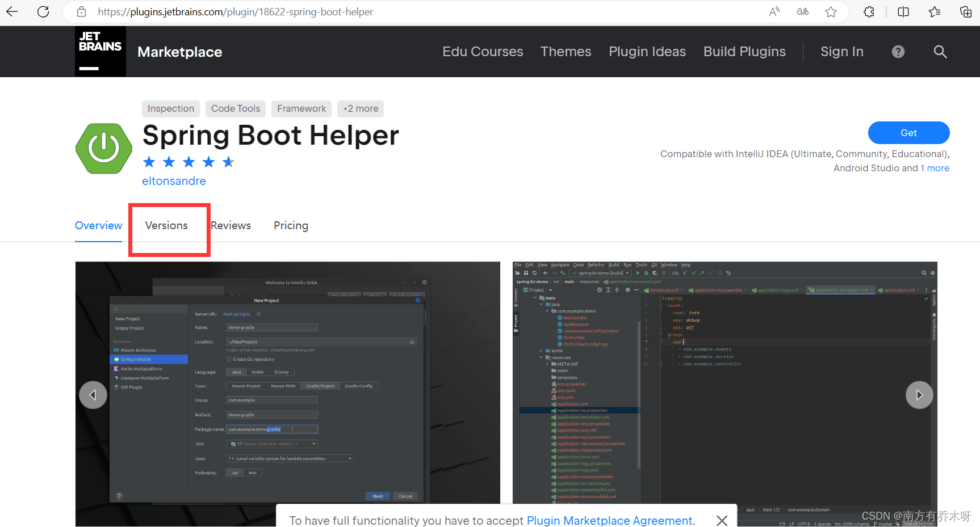Click the address bar URL
This screenshot has width=980, height=527.
(x=235, y=12)
